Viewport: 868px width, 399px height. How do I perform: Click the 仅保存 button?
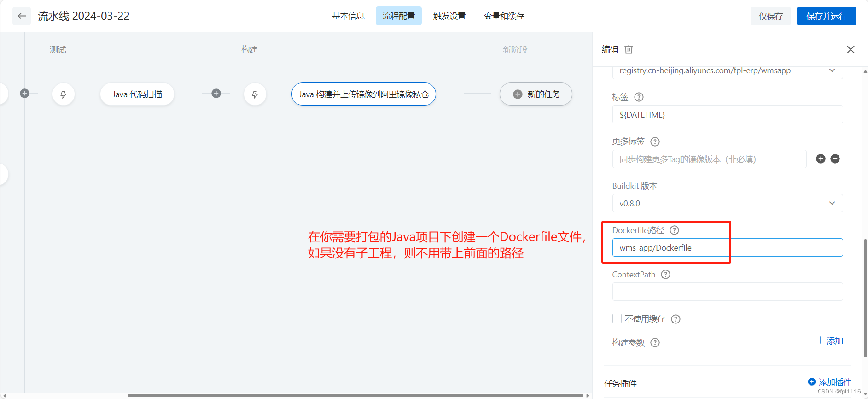tap(771, 16)
